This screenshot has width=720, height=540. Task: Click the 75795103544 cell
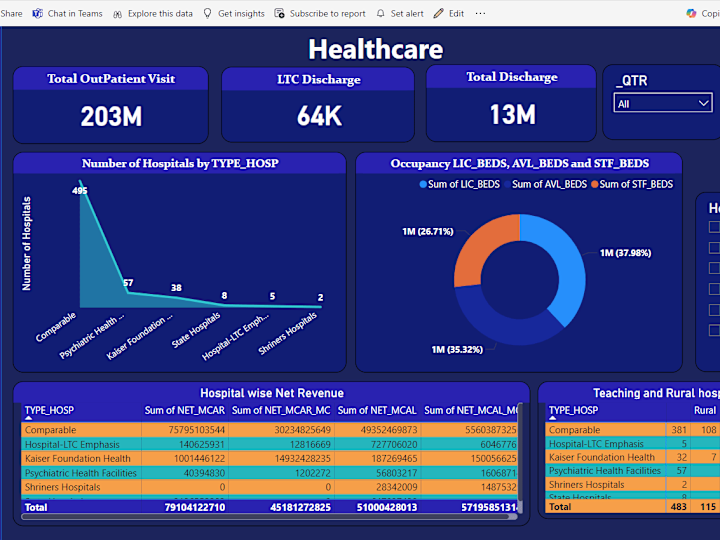click(x=197, y=430)
